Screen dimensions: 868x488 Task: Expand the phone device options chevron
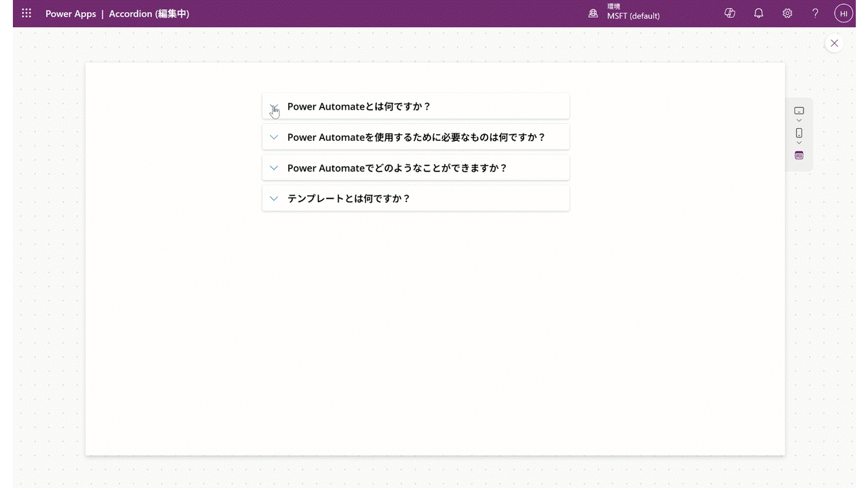point(799,143)
